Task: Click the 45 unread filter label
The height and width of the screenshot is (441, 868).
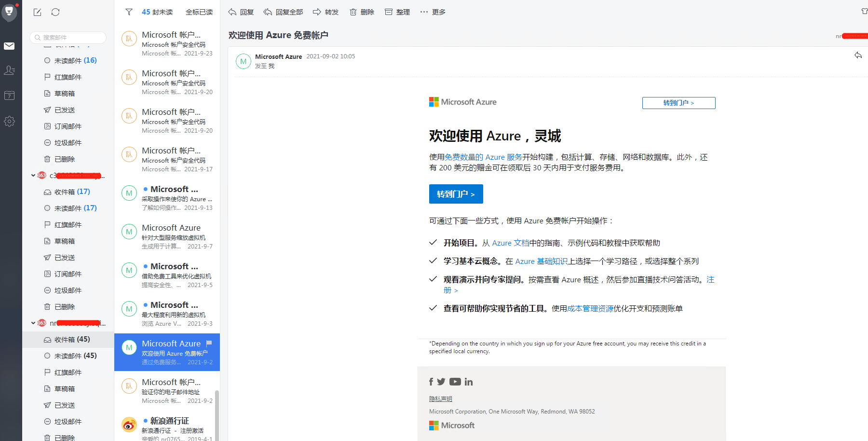Action: (157, 12)
